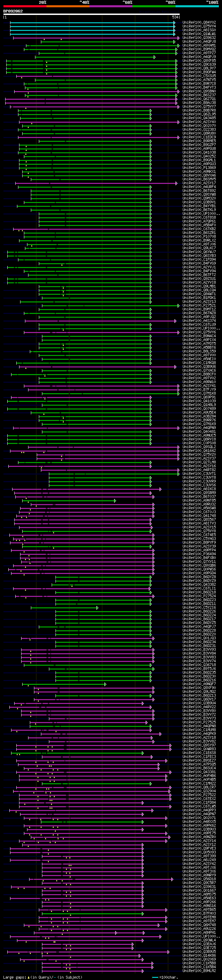The height and width of the screenshot is (980, 222).
Task: Select hit label UniRef100_A9NT85
Action: click(199, 500)
